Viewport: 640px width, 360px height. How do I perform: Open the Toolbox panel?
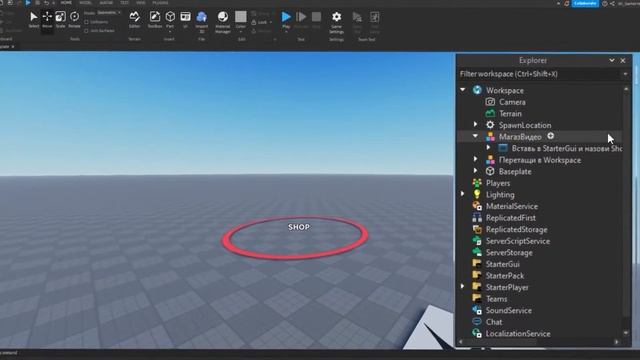[155, 20]
